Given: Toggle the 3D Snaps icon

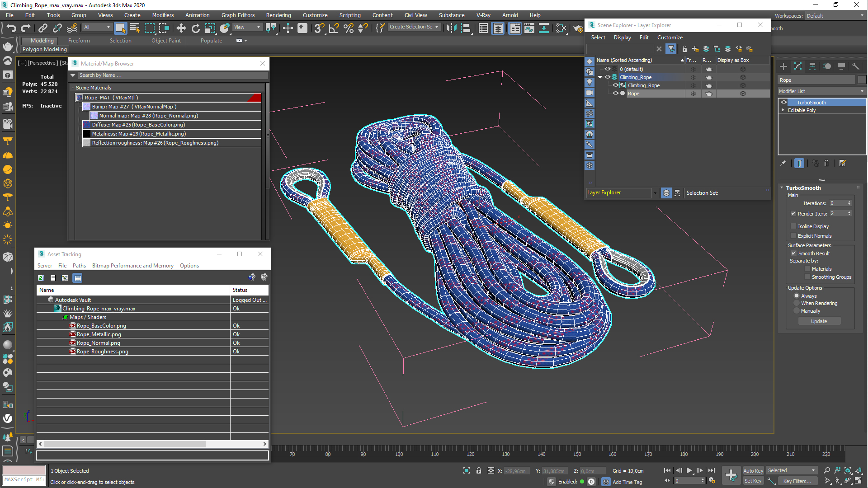Looking at the screenshot, I should point(319,28).
